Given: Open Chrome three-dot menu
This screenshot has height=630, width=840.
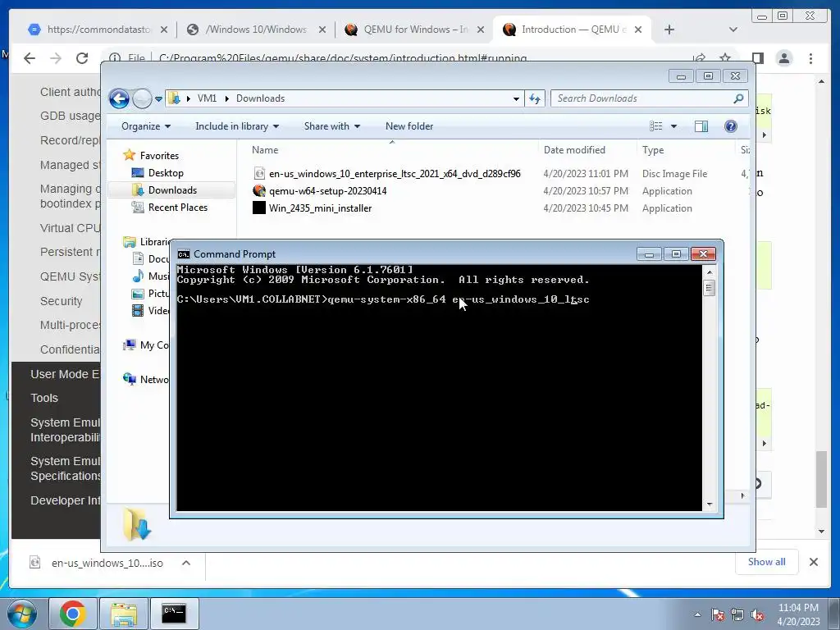Looking at the screenshot, I should [x=810, y=58].
